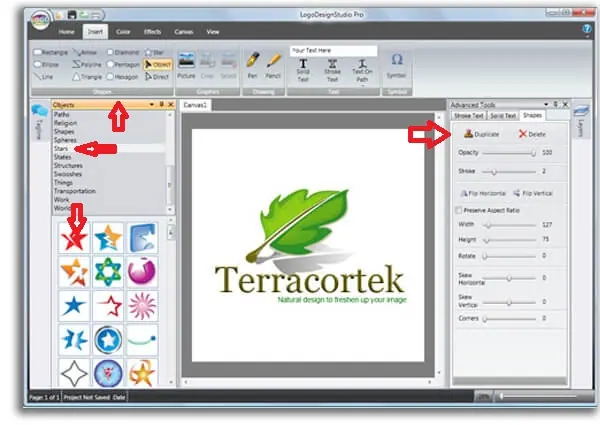
Task: Click the 'Your Text Here' input field
Action: (333, 50)
